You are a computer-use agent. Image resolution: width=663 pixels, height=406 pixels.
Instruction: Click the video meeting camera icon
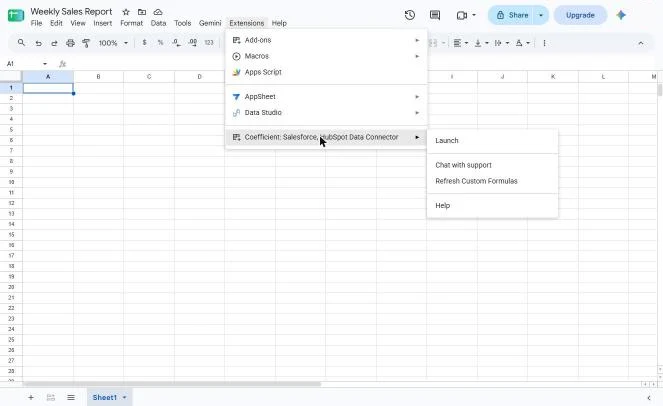tap(462, 15)
